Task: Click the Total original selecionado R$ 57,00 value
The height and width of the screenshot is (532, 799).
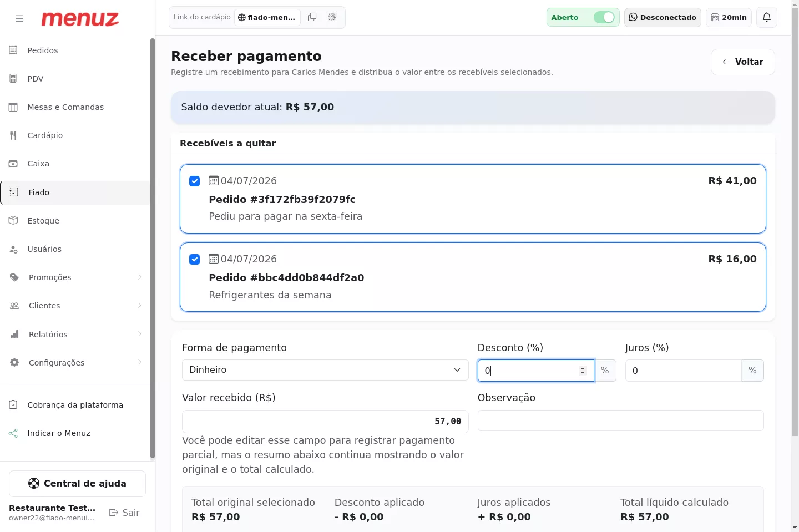Action: (x=215, y=517)
